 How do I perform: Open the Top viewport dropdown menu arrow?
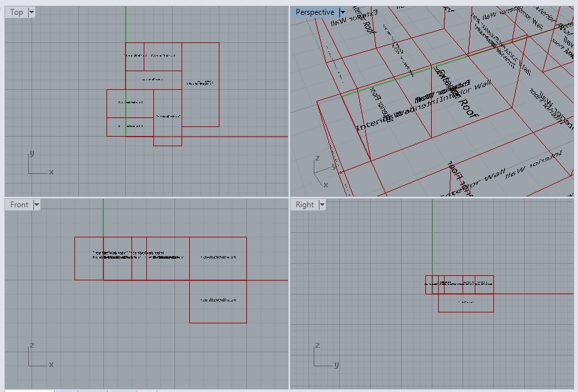[x=31, y=12]
